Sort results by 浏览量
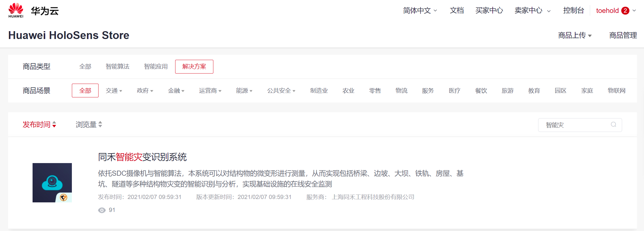 tap(88, 124)
